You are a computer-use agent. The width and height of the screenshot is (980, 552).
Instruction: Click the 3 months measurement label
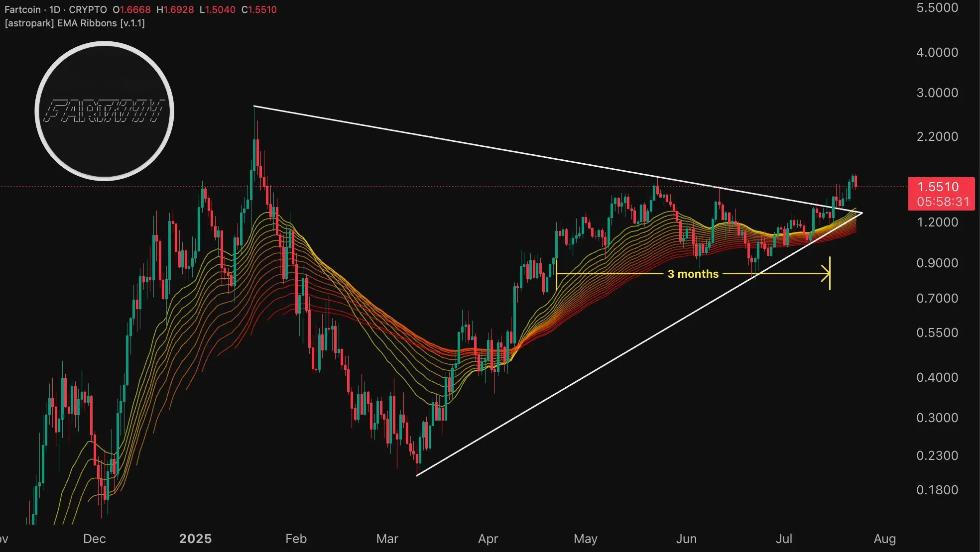click(693, 274)
